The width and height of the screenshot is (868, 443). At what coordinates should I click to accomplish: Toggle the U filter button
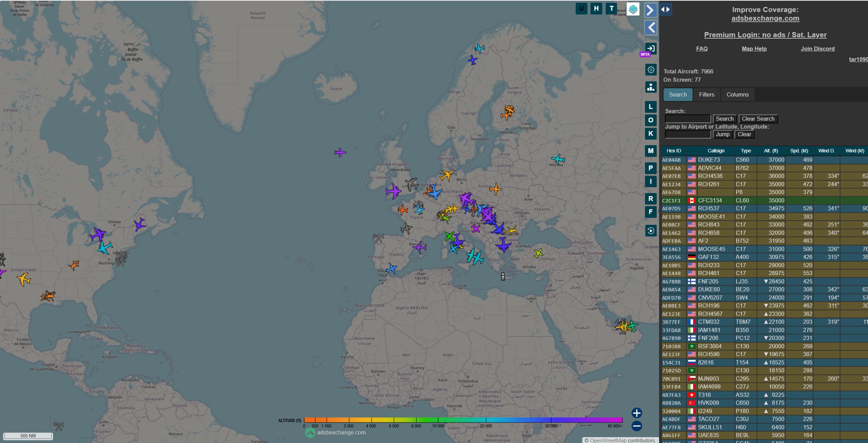(x=581, y=9)
